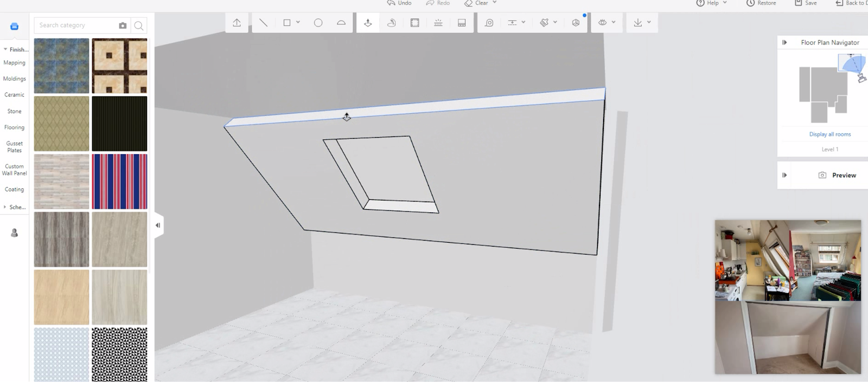This screenshot has height=382, width=868.
Task: Select the tape measure tool
Action: [x=489, y=23]
